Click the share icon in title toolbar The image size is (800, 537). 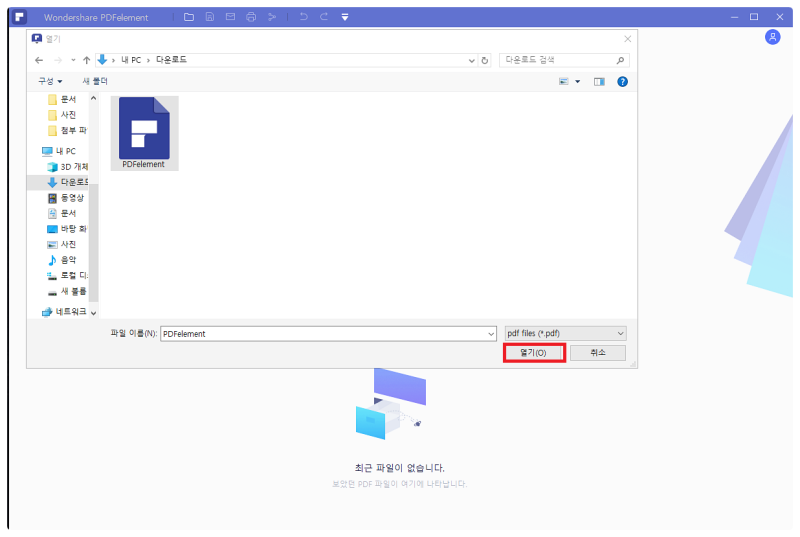[272, 17]
